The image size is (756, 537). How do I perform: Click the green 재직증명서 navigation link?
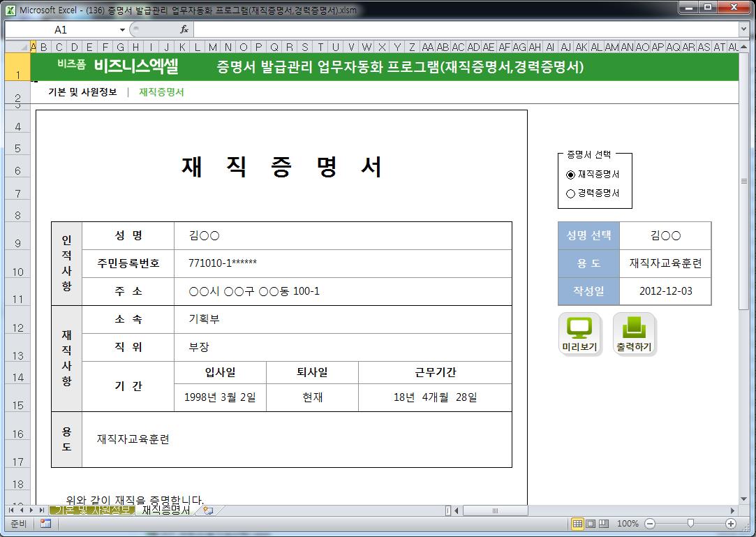click(161, 92)
